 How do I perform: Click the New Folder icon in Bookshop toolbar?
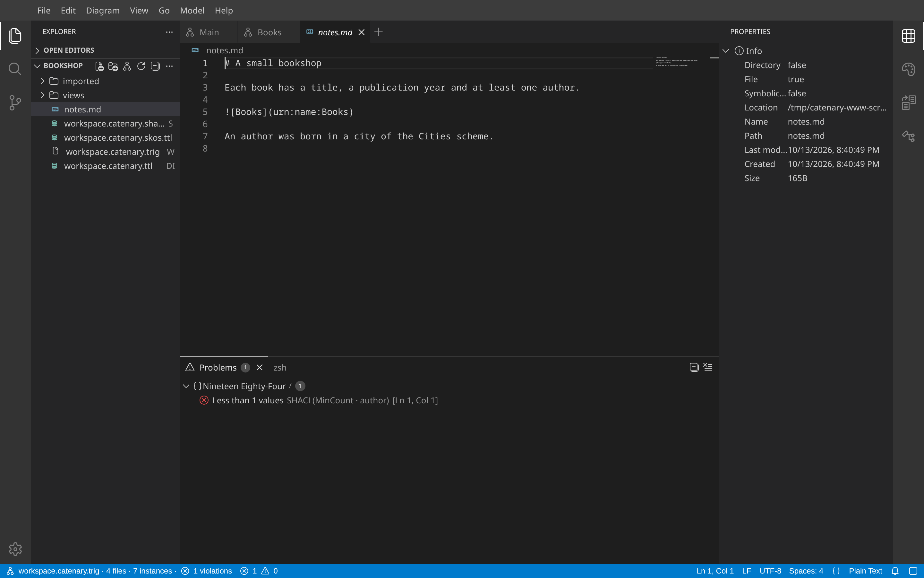(x=113, y=66)
